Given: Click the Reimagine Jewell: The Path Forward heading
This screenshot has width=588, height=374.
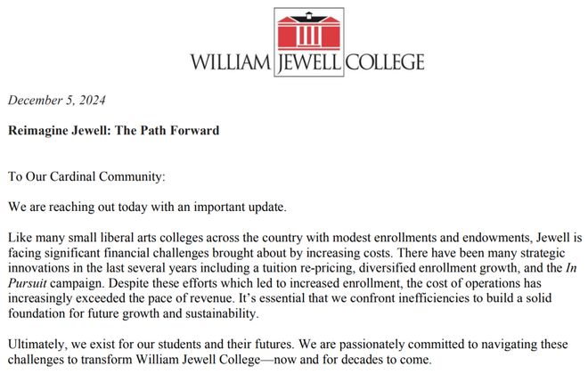Looking at the screenshot, I should click(114, 130).
